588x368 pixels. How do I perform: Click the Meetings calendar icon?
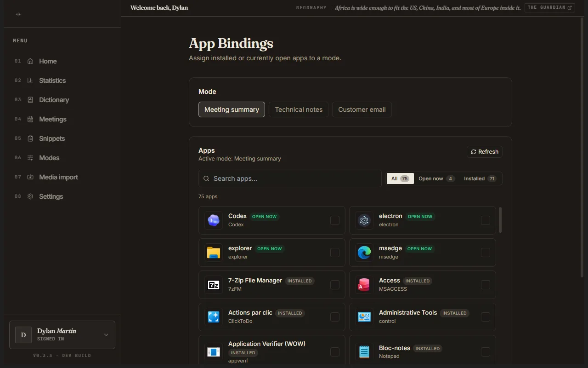point(30,119)
